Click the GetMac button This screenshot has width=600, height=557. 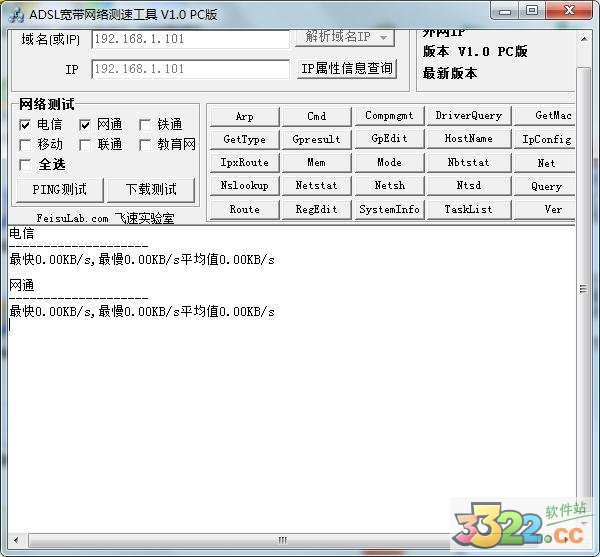(x=545, y=116)
